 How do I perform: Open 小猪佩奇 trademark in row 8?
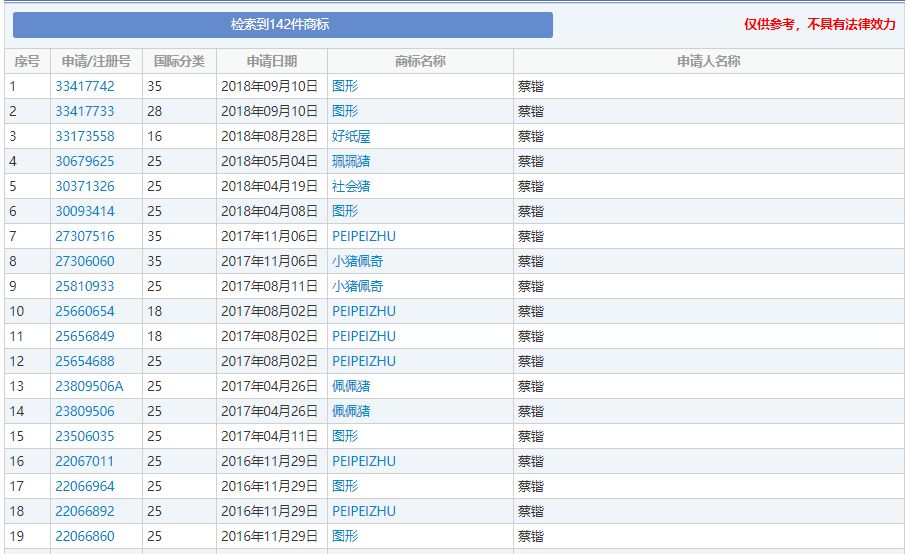pyautogui.click(x=357, y=261)
